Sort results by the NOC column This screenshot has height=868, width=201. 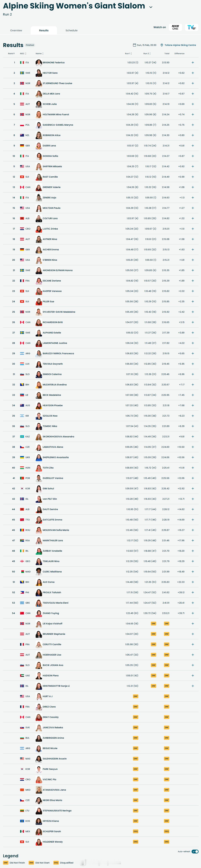23,54
